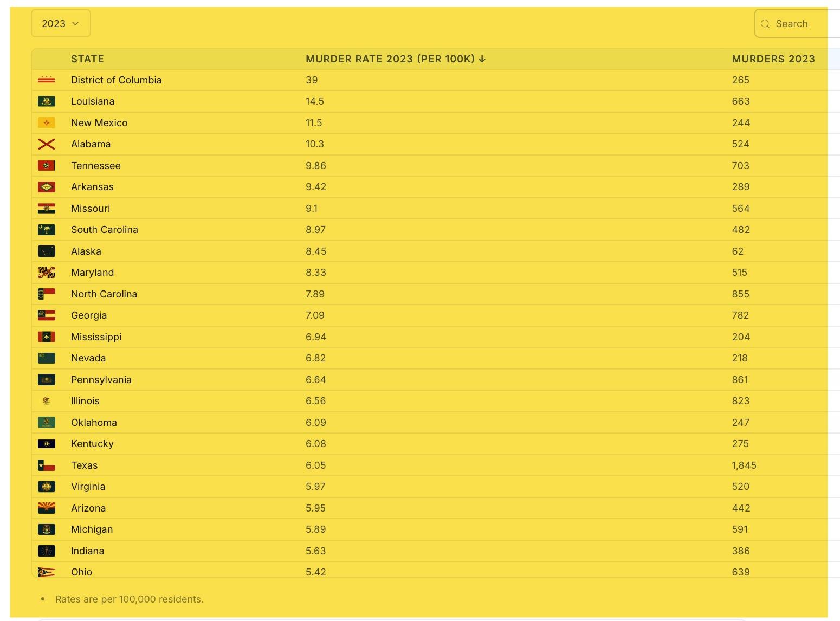Click the Alabama flag icon
This screenshot has height=621, width=840.
pyautogui.click(x=47, y=144)
